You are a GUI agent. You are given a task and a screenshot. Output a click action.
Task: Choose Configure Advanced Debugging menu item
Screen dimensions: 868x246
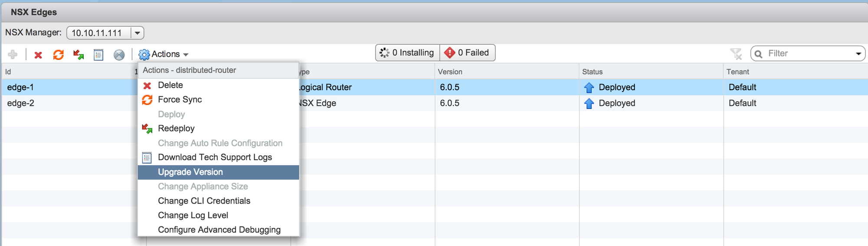[x=218, y=230]
